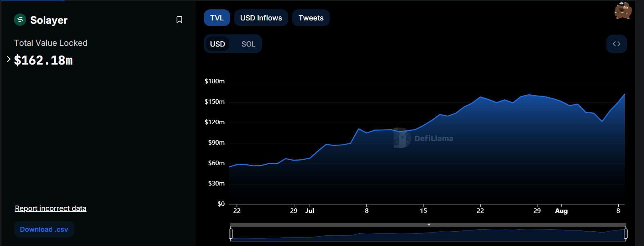Enable the USD Inflows chart series
The image size is (644, 246).
(261, 18)
